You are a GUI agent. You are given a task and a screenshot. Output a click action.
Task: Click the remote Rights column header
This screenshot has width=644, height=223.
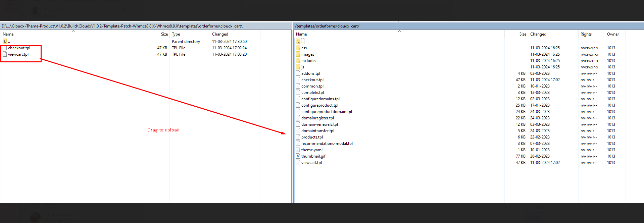pyautogui.click(x=586, y=34)
